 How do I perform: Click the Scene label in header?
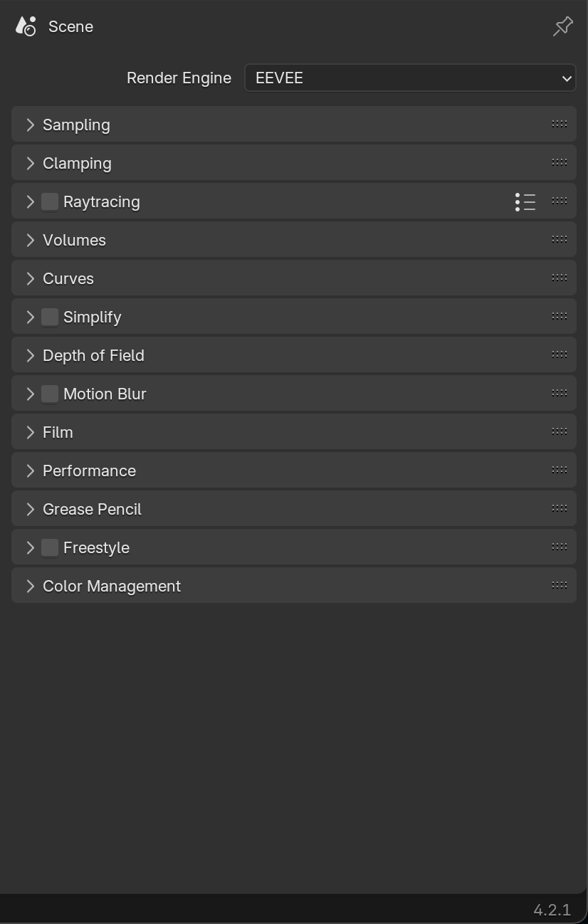(70, 26)
